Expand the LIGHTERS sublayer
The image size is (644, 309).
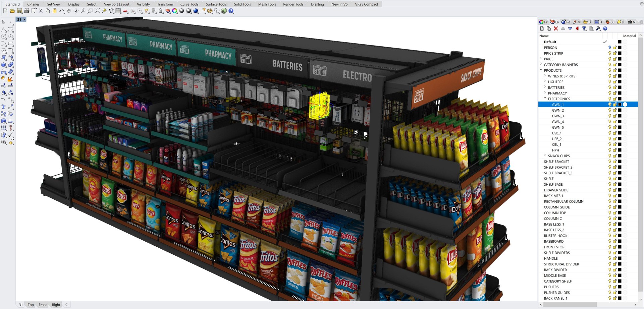[545, 81]
